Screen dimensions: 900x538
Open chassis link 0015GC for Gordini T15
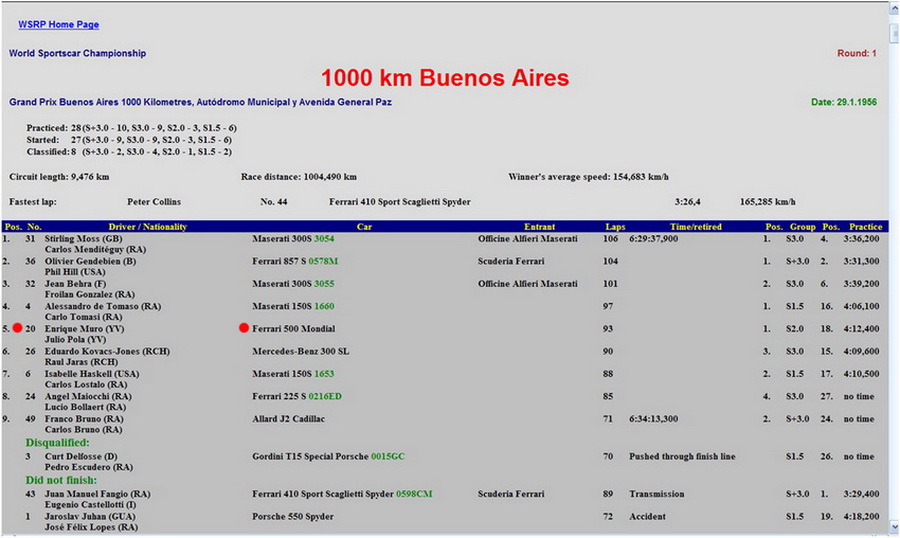(387, 456)
